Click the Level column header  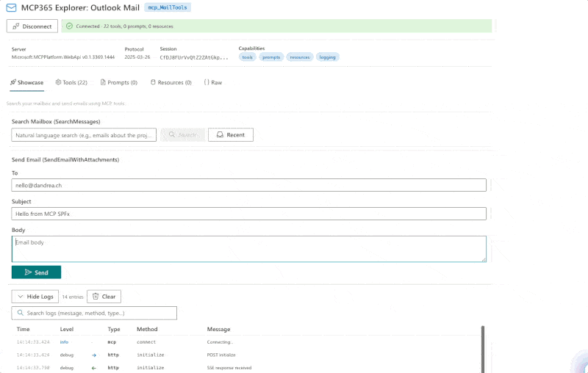(67, 329)
